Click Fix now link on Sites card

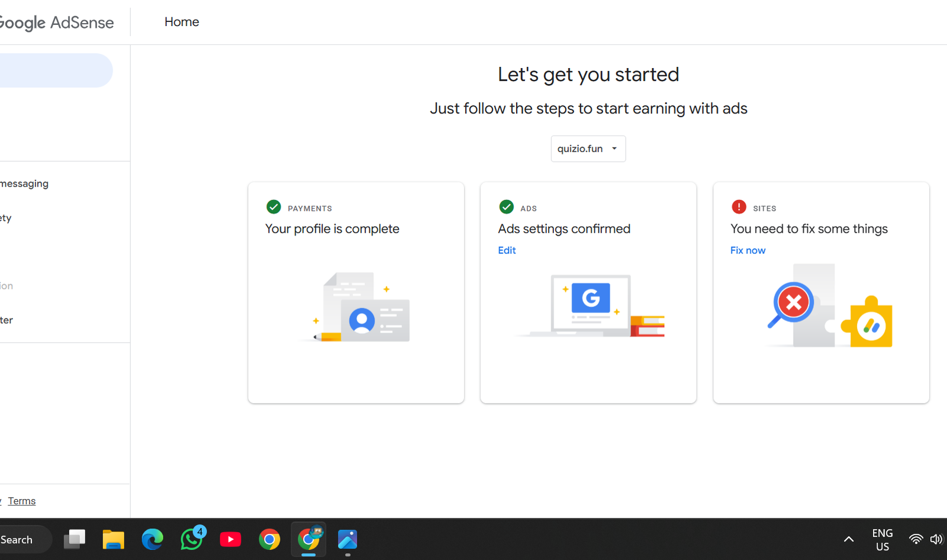coord(748,250)
